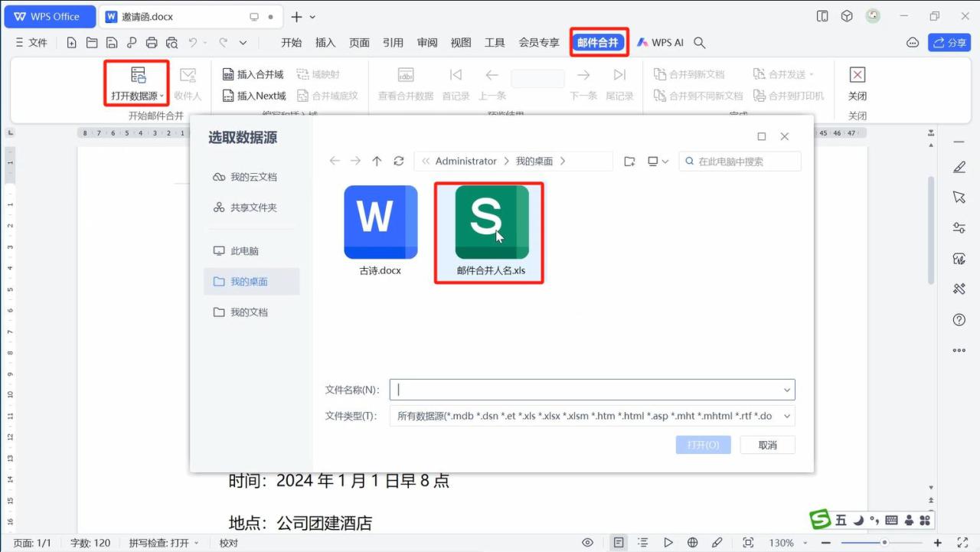Toggle spell check (拼写检查) in status bar
This screenshot has height=552, width=980.
click(164, 543)
